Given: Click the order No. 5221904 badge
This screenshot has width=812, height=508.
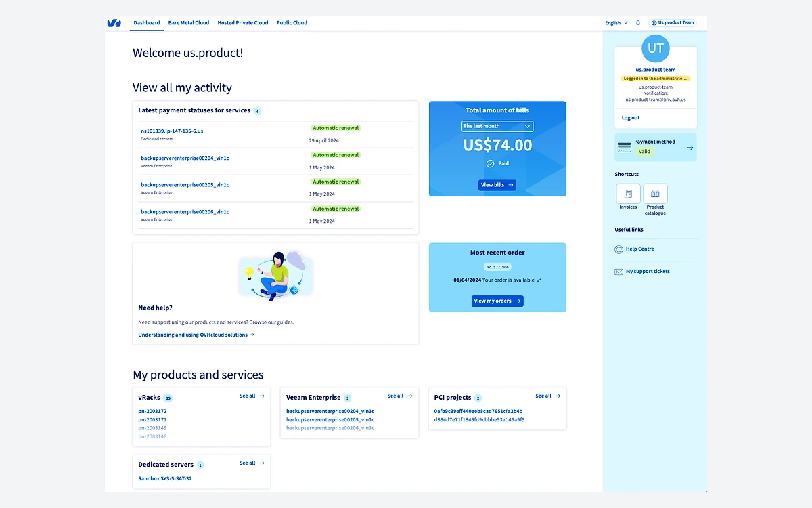Looking at the screenshot, I should 497,268.
